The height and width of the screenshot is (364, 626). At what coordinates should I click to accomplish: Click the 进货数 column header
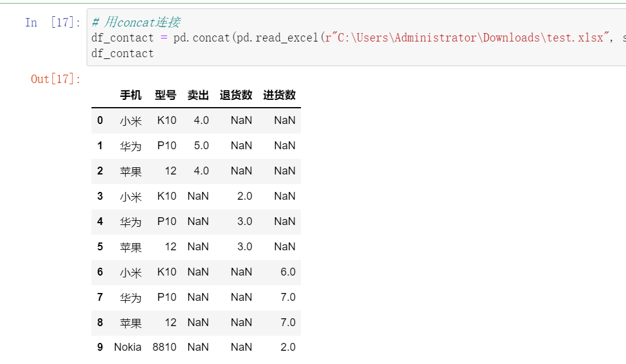(x=279, y=95)
